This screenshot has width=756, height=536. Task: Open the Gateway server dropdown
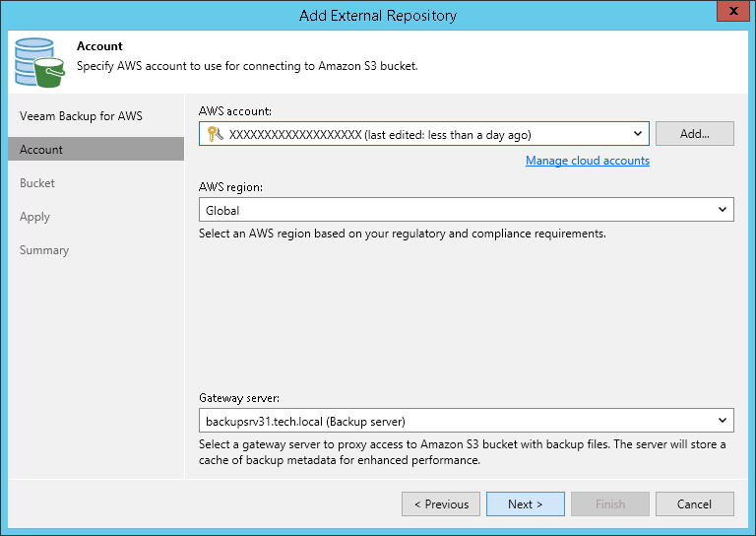723,420
